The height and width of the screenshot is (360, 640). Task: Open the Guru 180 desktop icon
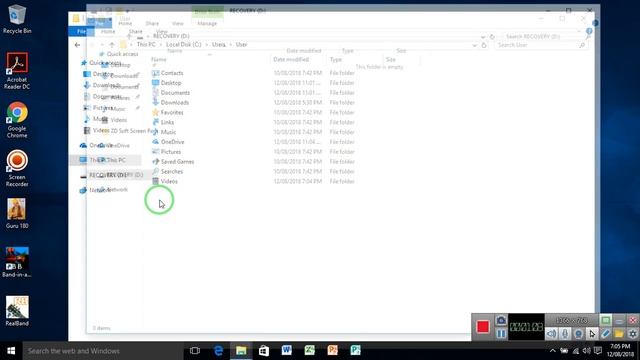(x=17, y=213)
